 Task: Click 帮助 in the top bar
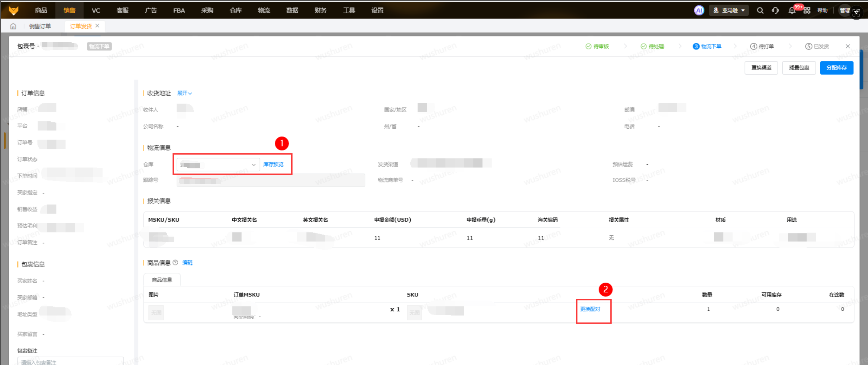click(x=822, y=11)
